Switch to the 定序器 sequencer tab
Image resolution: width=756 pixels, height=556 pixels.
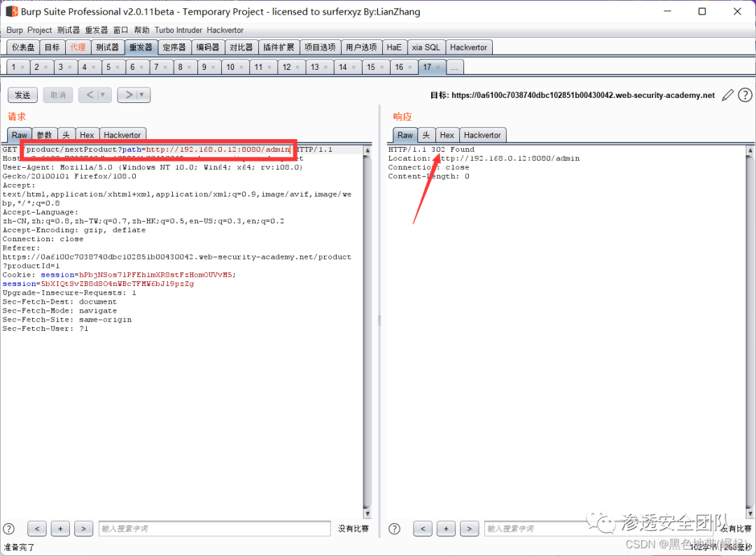pyautogui.click(x=174, y=48)
